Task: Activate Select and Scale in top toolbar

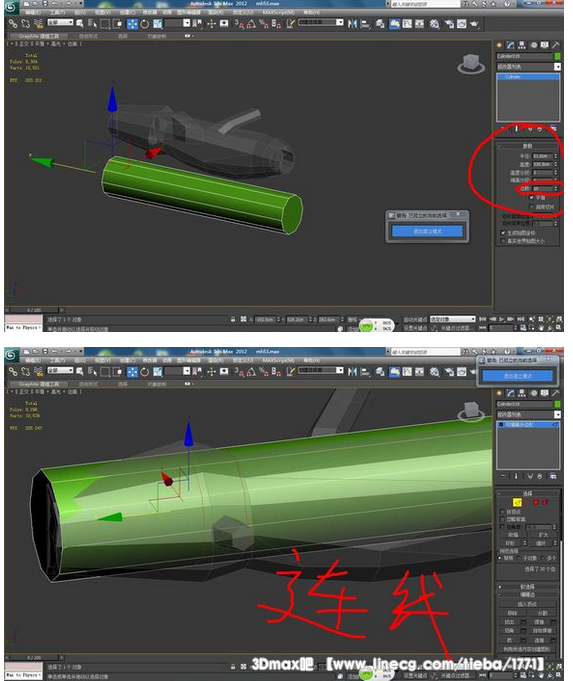Action: 157,23
